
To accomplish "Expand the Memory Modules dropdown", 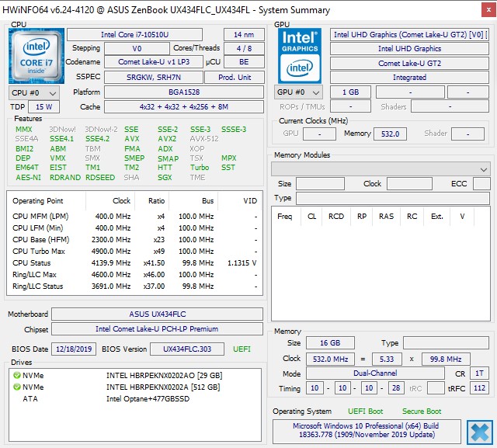I will coord(381,169).
